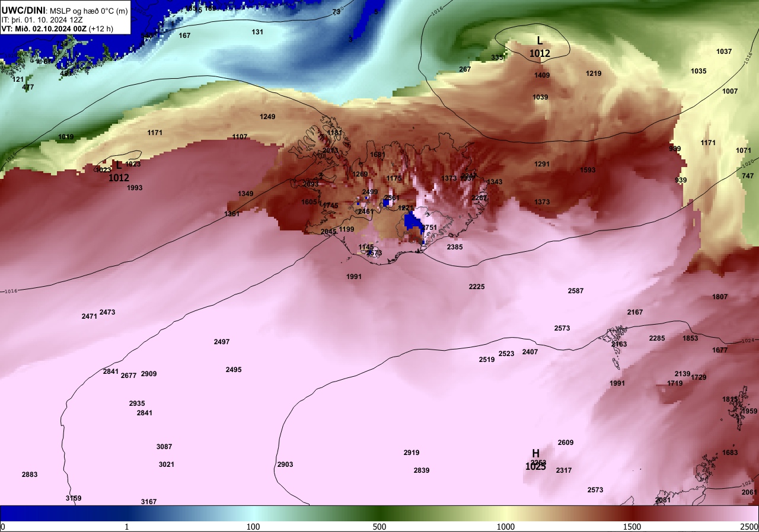Click the height value 1807

pos(720,297)
